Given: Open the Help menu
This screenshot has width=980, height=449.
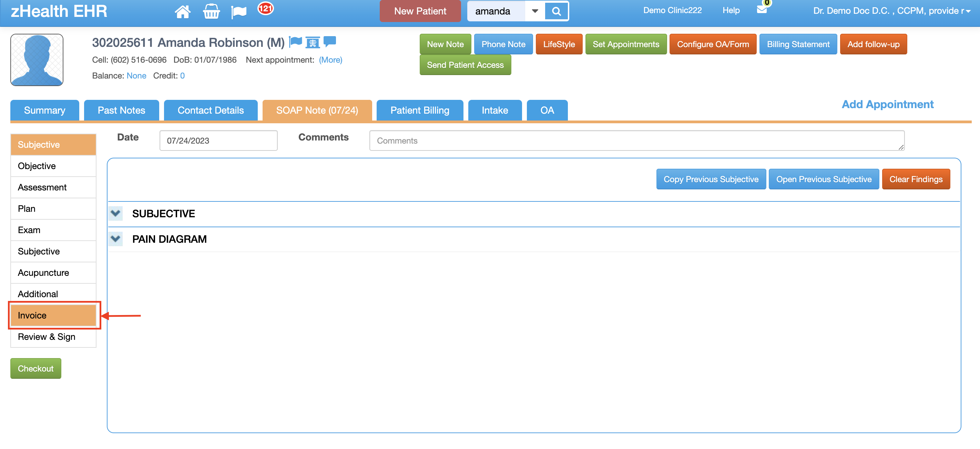Looking at the screenshot, I should coord(731,10).
